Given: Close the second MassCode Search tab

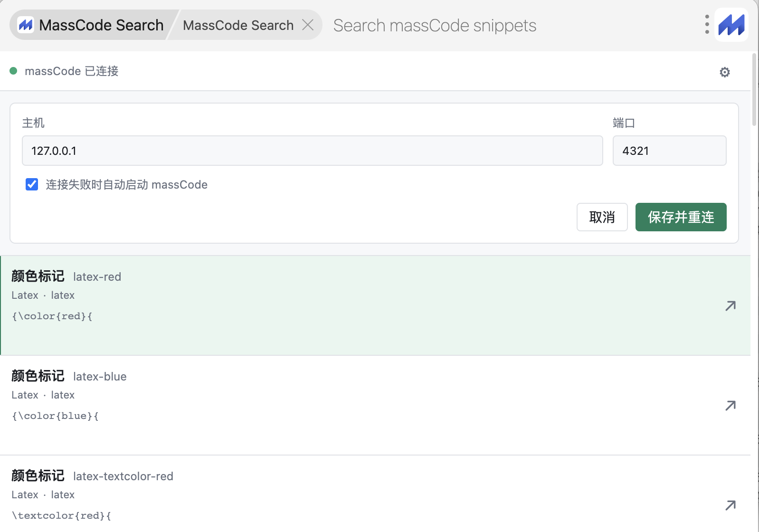Looking at the screenshot, I should coord(308,25).
